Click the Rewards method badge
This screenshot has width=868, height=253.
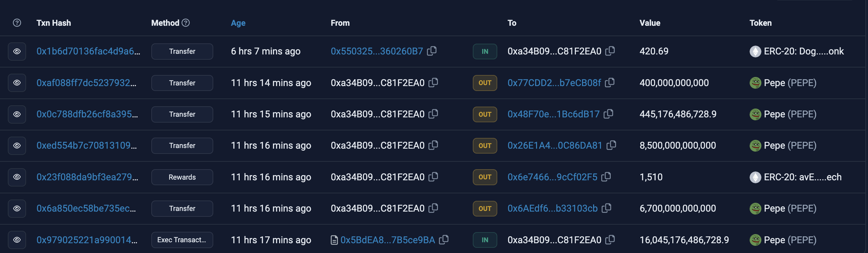pyautogui.click(x=182, y=177)
